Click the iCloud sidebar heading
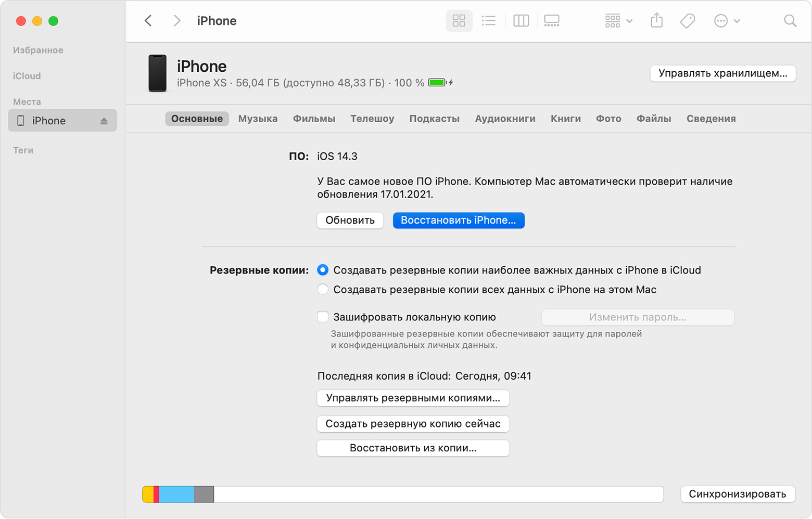 (27, 76)
